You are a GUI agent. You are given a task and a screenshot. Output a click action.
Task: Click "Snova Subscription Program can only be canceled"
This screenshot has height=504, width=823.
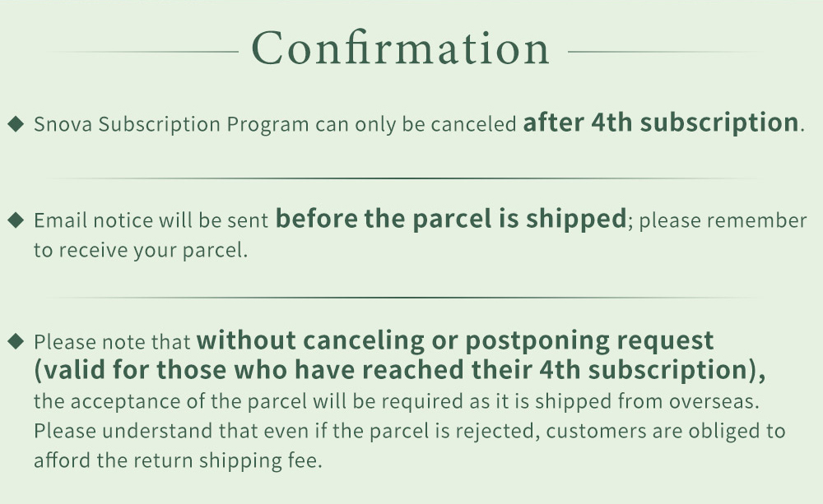click(x=277, y=125)
